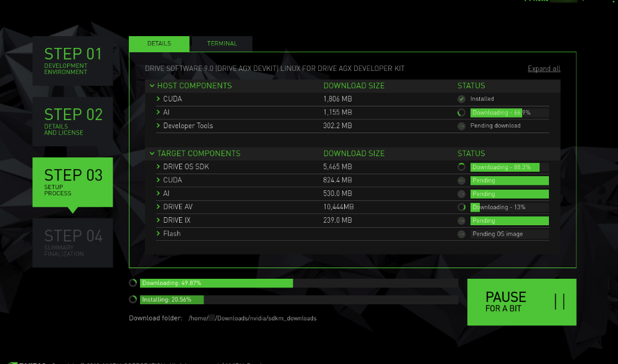This screenshot has height=364, width=618.
Task: Click the Expand all link
Action: (x=544, y=68)
